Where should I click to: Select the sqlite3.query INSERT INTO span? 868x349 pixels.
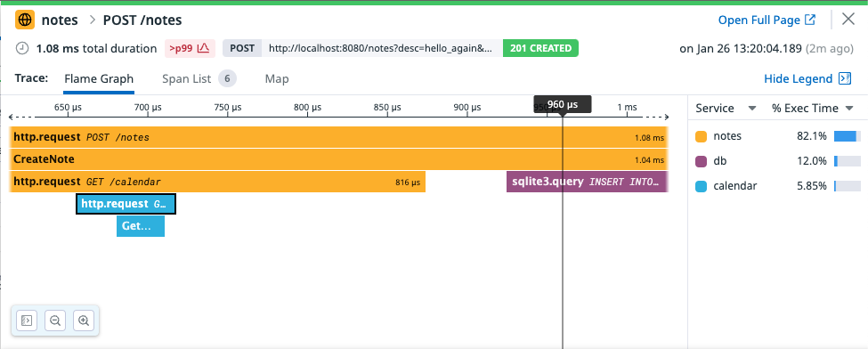[588, 182]
